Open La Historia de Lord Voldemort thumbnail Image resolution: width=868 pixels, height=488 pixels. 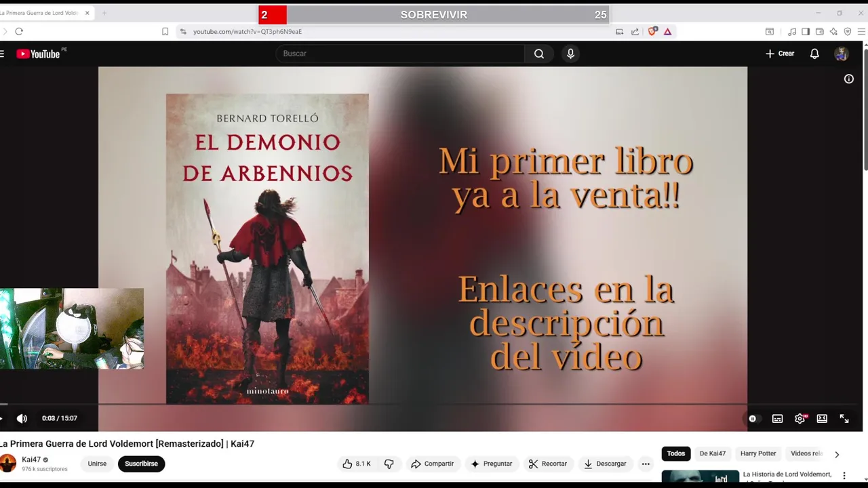[701, 476]
